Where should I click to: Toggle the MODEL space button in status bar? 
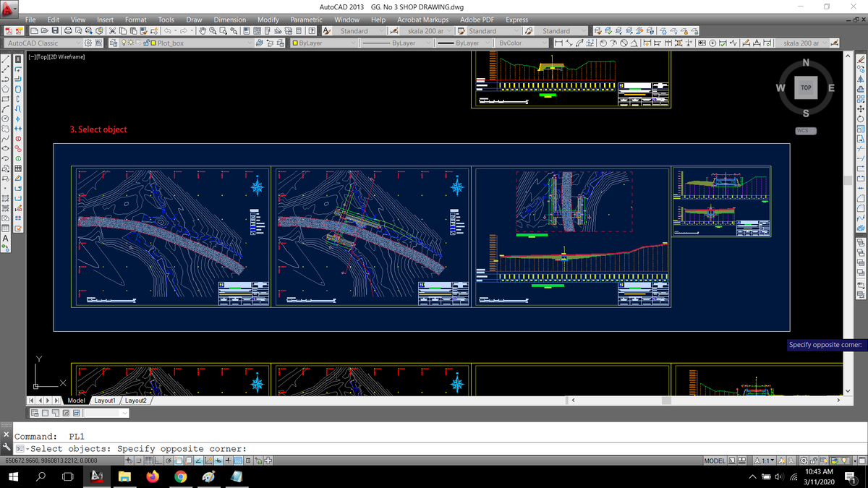(715, 461)
